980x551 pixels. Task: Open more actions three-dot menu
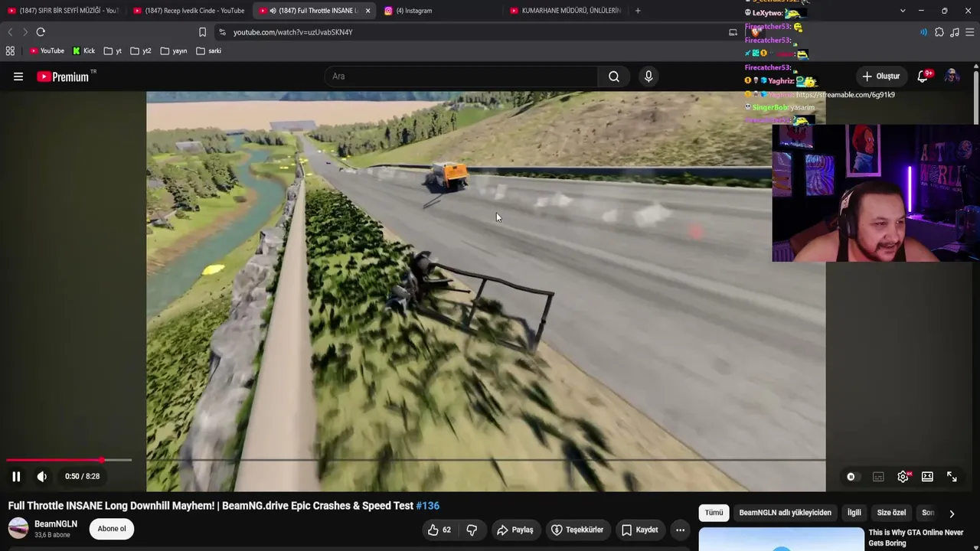coord(680,530)
